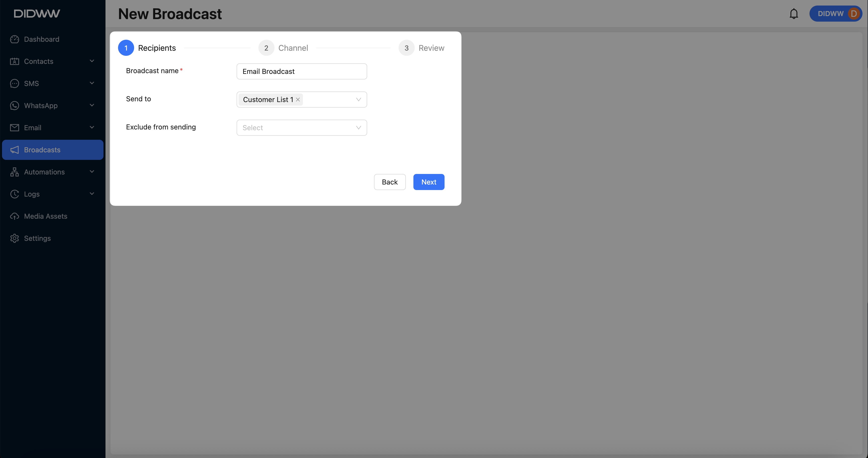Expand the Email menu section
Screen dimensions: 868x458
pos(92,127)
